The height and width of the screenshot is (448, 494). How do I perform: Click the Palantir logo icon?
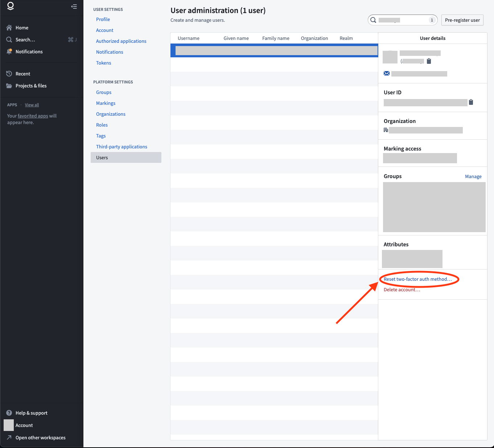tap(11, 6)
